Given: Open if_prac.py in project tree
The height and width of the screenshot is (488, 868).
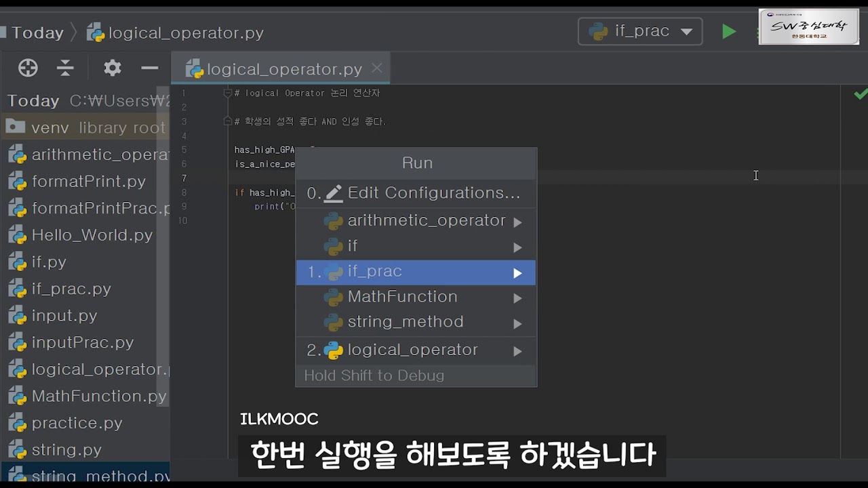Looking at the screenshot, I should [85, 289].
